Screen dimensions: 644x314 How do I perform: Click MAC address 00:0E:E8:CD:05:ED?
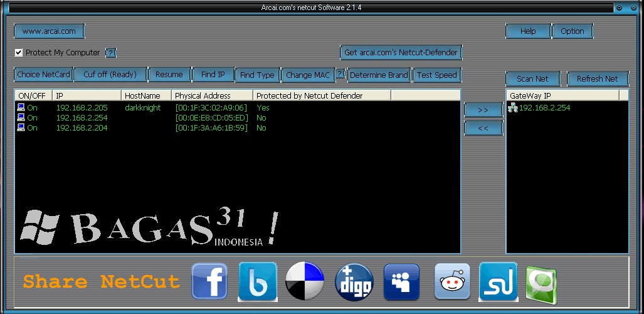click(211, 117)
